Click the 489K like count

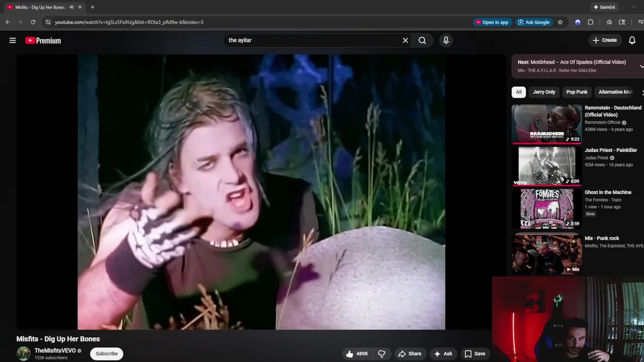[362, 354]
